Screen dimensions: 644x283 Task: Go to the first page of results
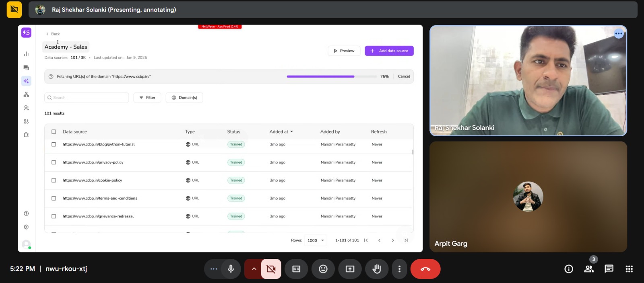366,240
